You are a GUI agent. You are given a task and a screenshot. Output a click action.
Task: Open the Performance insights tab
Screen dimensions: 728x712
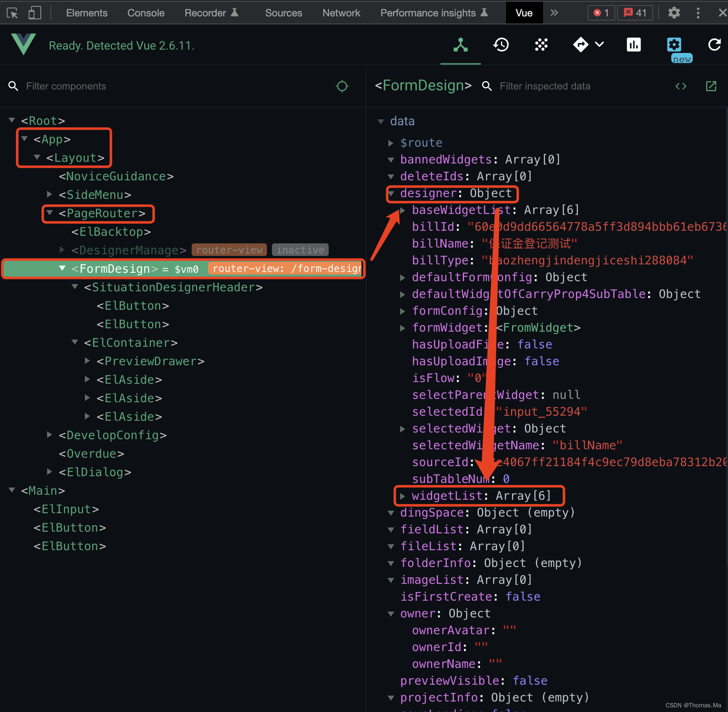[434, 13]
